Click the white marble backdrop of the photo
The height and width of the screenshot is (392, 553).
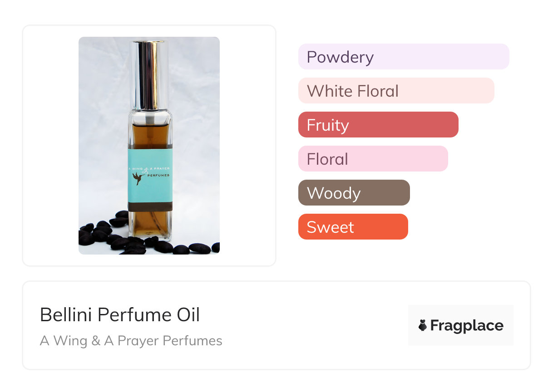(102, 113)
